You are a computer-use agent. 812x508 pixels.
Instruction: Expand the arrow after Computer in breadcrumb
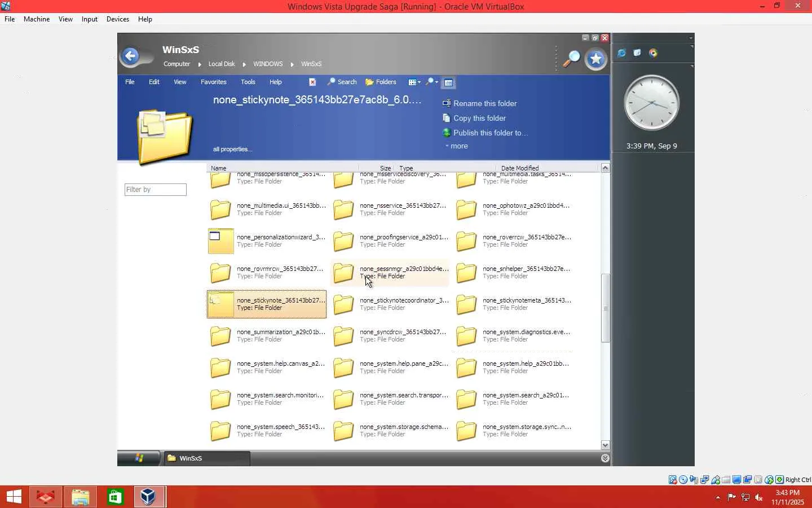200,64
